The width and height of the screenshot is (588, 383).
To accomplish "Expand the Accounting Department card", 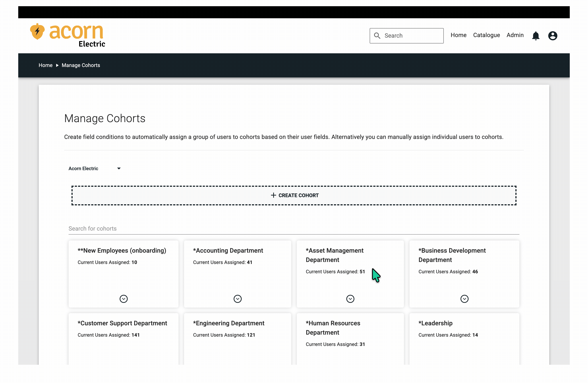I will click(237, 299).
